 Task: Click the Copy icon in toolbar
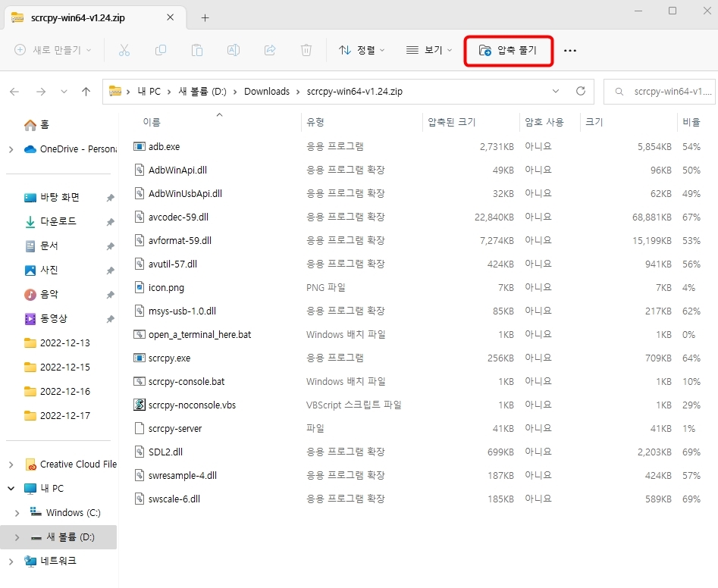(x=160, y=50)
